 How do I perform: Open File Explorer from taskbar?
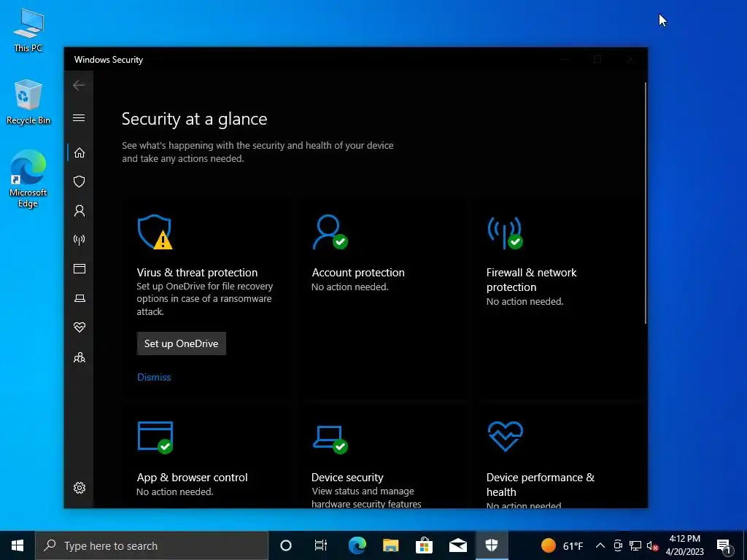(391, 545)
